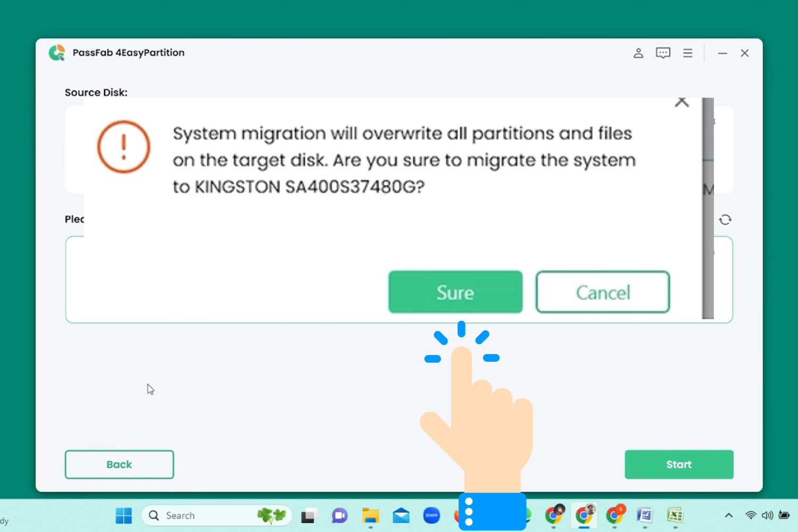798x532 pixels.
Task: Click Cancel in the migration warning
Action: (x=602, y=292)
